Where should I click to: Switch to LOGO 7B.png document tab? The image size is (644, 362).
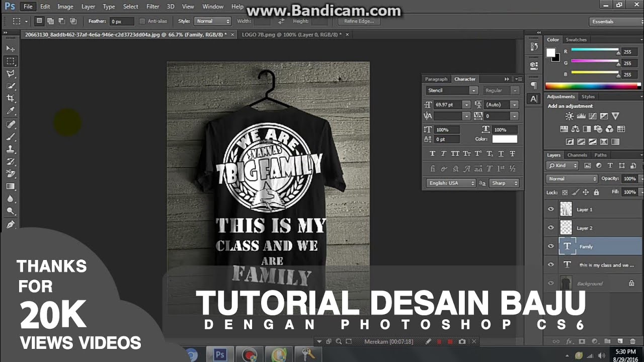291,35
